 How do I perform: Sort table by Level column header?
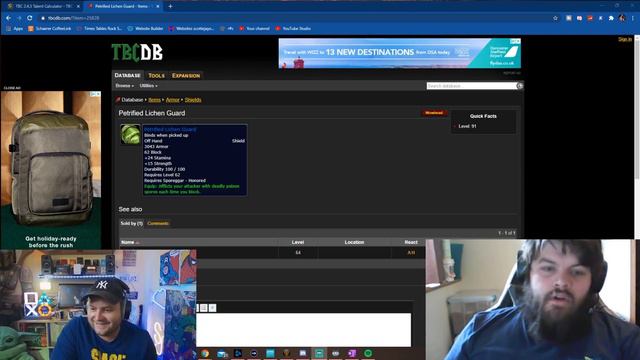(x=298, y=242)
